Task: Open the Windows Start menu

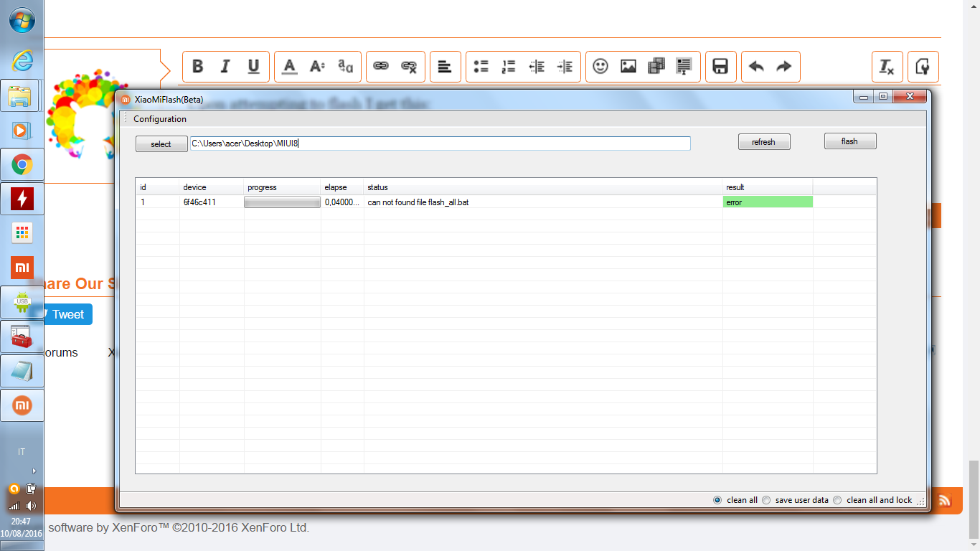Action: pos(22,20)
